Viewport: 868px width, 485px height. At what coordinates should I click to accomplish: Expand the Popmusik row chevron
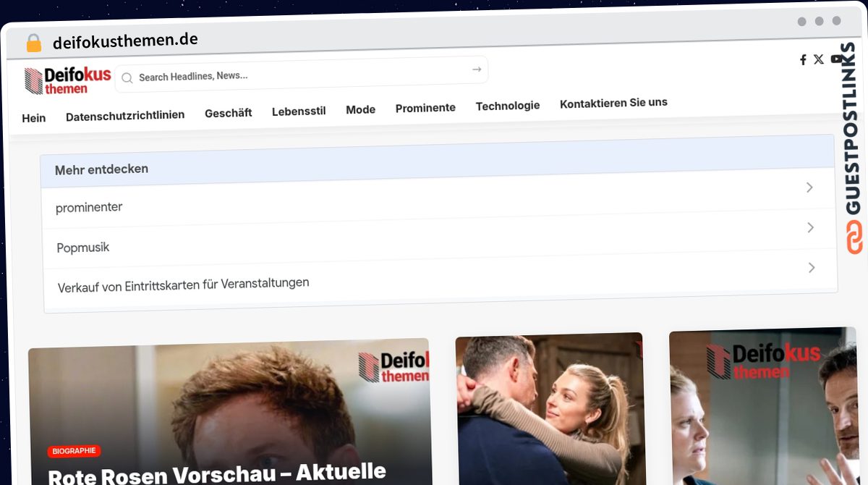(811, 227)
